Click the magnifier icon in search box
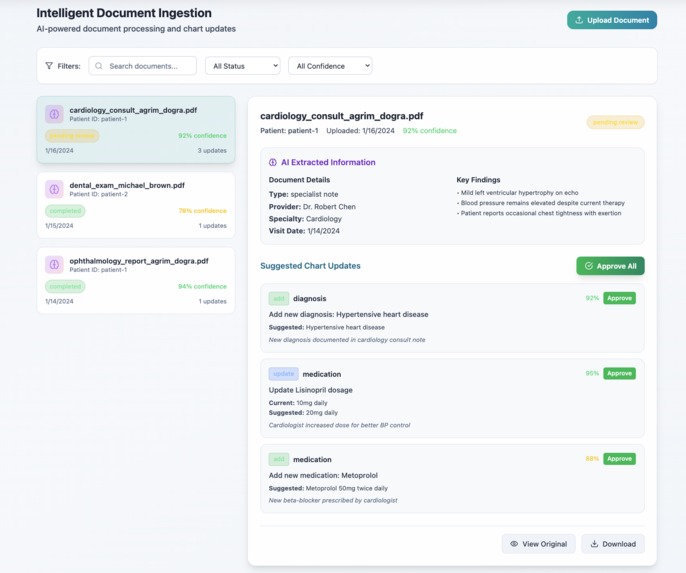This screenshot has height=573, width=686. coord(99,66)
